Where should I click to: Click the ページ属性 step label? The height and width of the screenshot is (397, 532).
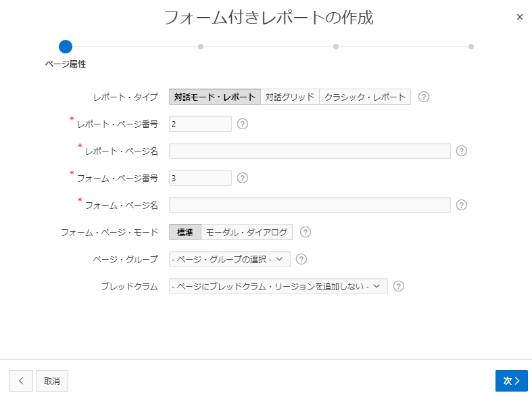(66, 64)
